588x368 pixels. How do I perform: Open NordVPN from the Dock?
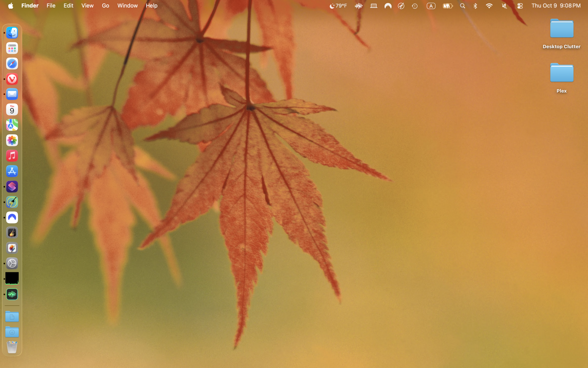coord(12,218)
